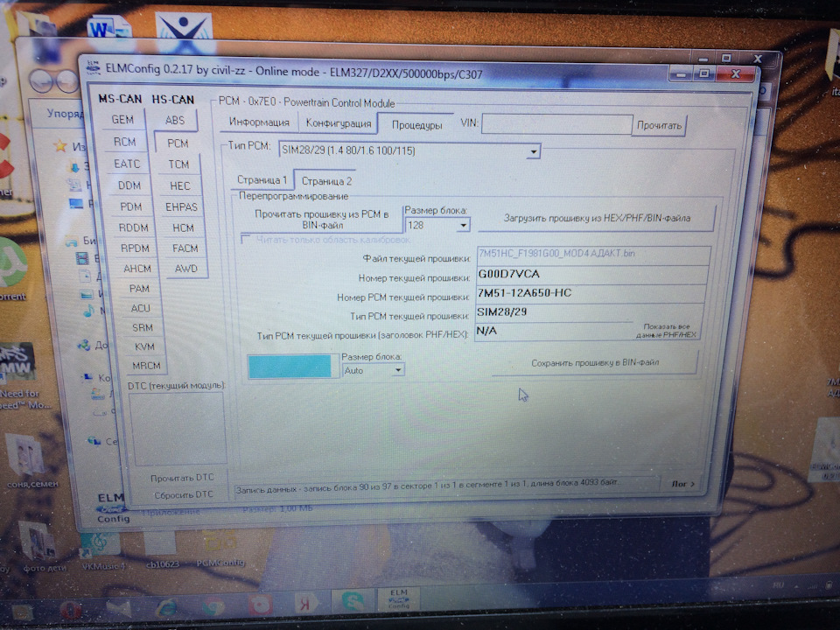This screenshot has width=840, height=630.
Task: Click the RU language indicator in tray
Action: click(x=779, y=585)
